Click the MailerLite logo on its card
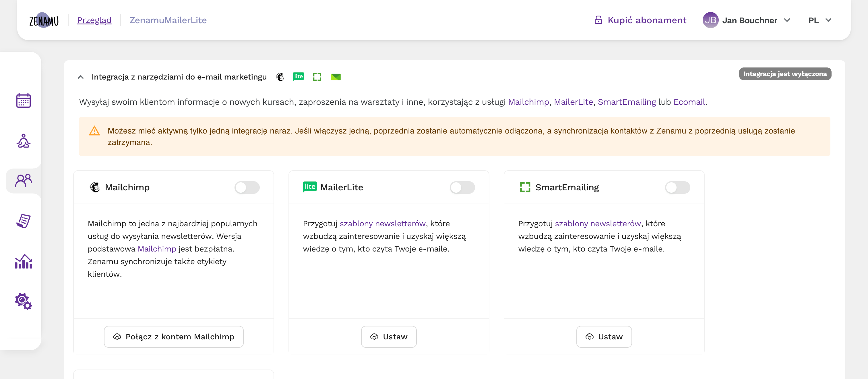 [310, 187]
